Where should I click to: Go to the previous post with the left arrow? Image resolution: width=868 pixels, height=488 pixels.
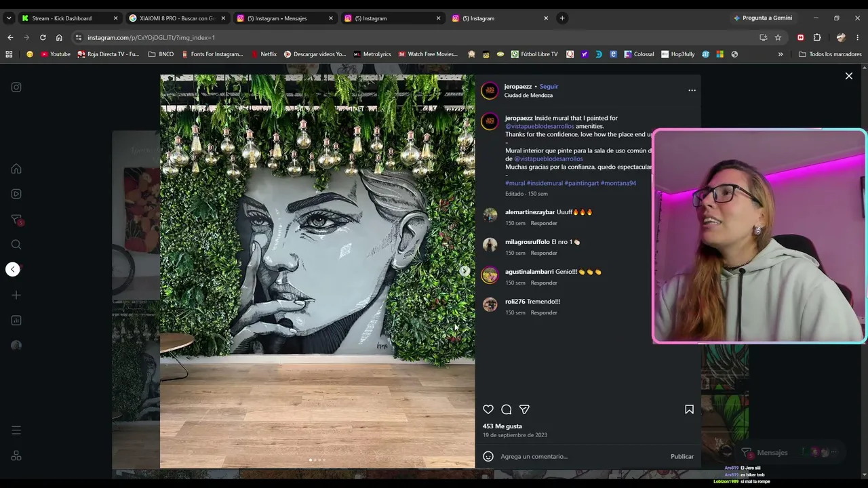pos(13,269)
